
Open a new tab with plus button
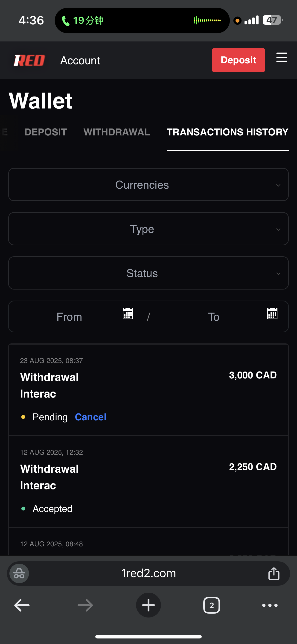pos(148,605)
